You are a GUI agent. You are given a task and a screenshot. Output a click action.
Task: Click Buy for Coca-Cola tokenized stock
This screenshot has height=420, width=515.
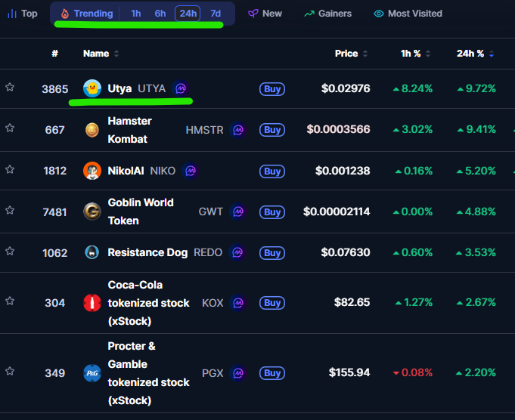tap(272, 302)
